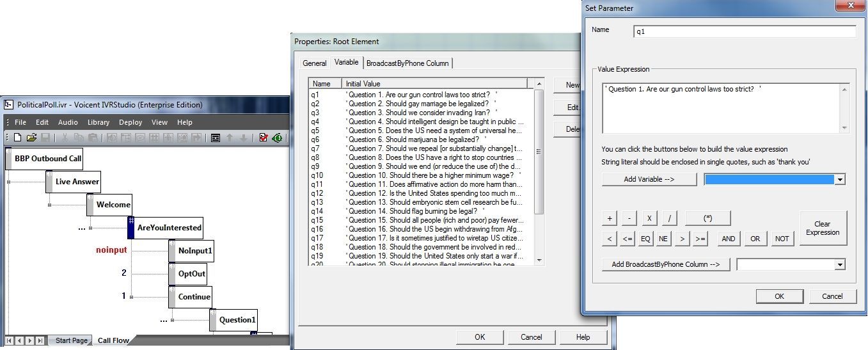Open the BroadcastByPhone Column dropdown
868x350 pixels.
839,264
